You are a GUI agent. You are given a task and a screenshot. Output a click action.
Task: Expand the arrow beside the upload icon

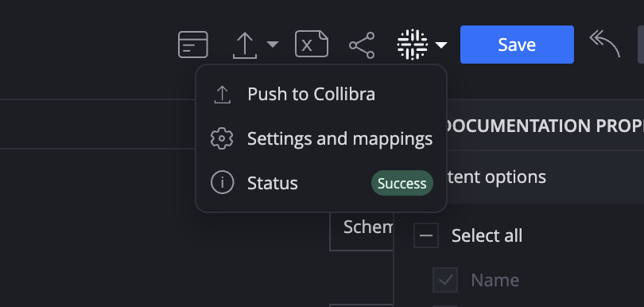pyautogui.click(x=272, y=44)
